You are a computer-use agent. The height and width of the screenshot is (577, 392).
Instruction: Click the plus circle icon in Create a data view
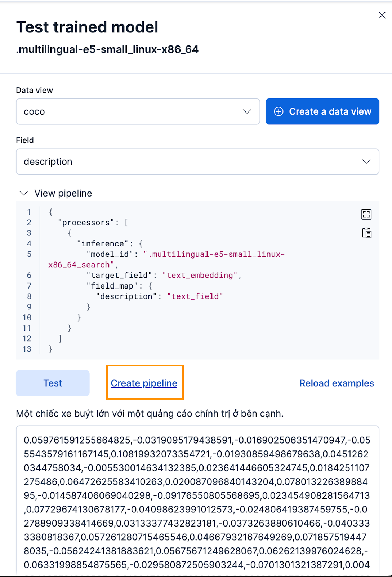click(x=279, y=111)
